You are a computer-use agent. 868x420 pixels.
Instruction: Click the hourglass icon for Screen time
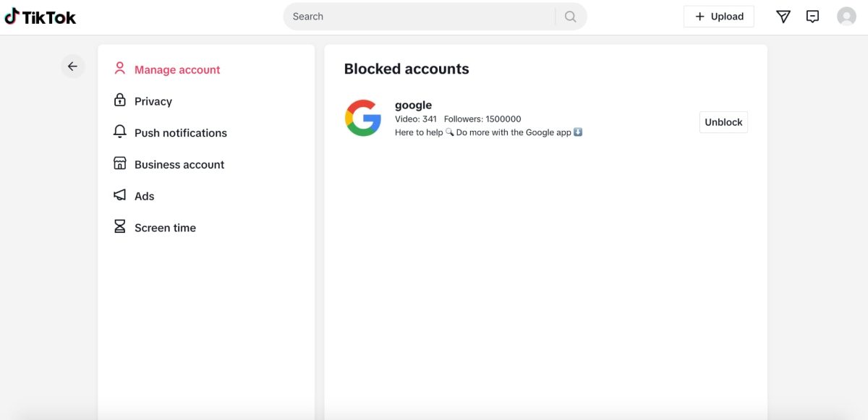tap(120, 227)
